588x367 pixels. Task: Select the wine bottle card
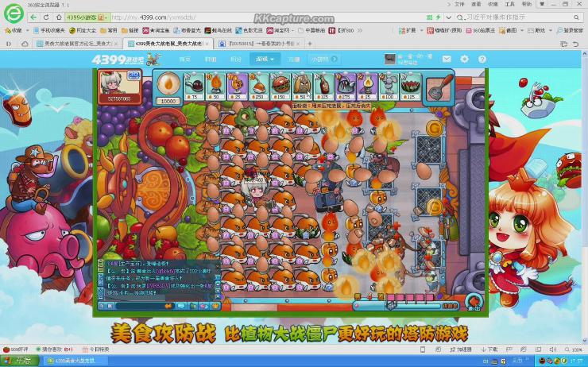(324, 87)
